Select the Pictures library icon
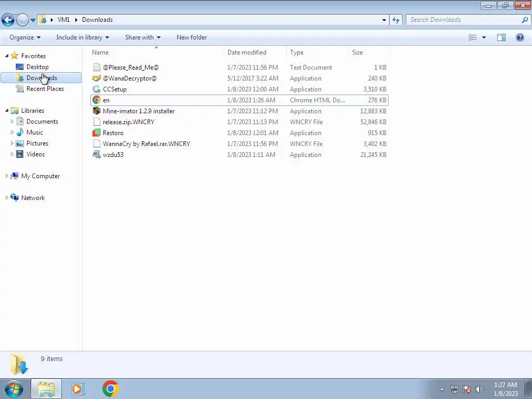This screenshot has width=532, height=399. point(20,143)
